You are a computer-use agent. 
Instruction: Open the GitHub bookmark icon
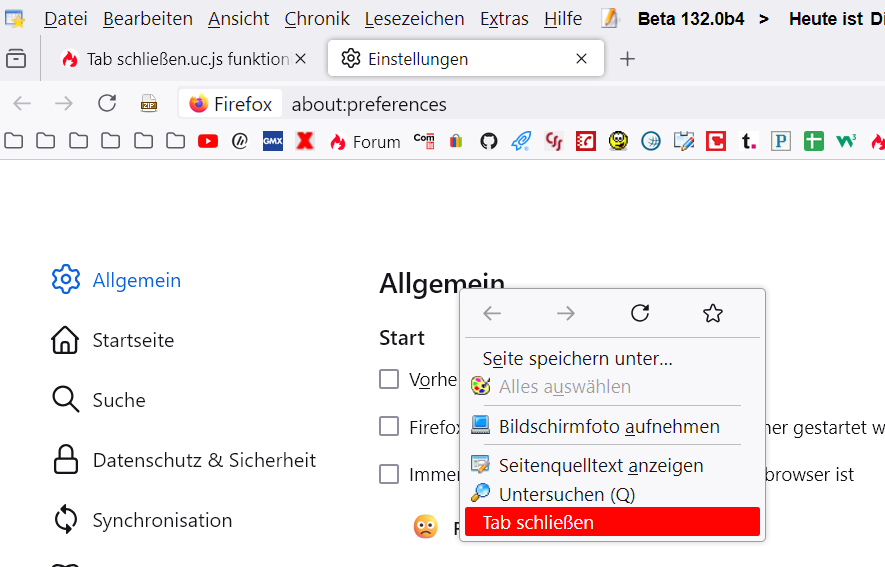point(489,141)
